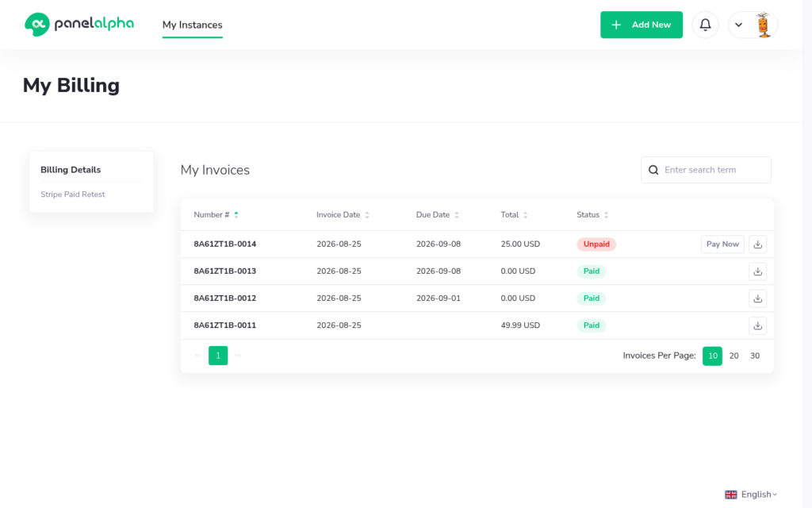Select invoice number 8A61ZT1B-0014

tap(224, 244)
